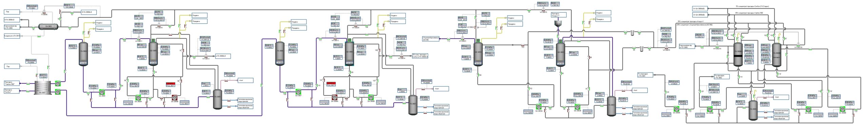
Task: Select pump GA-3803A symbol
Action: point(538,106)
